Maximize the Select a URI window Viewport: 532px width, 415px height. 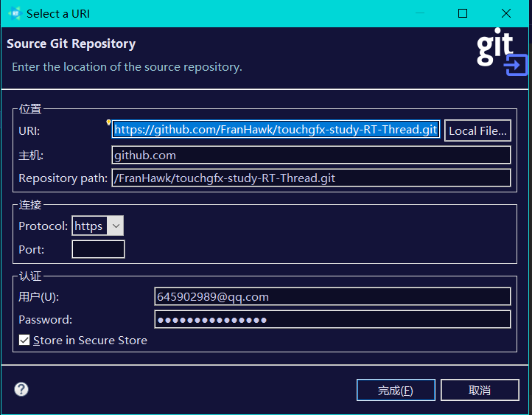[x=463, y=13]
